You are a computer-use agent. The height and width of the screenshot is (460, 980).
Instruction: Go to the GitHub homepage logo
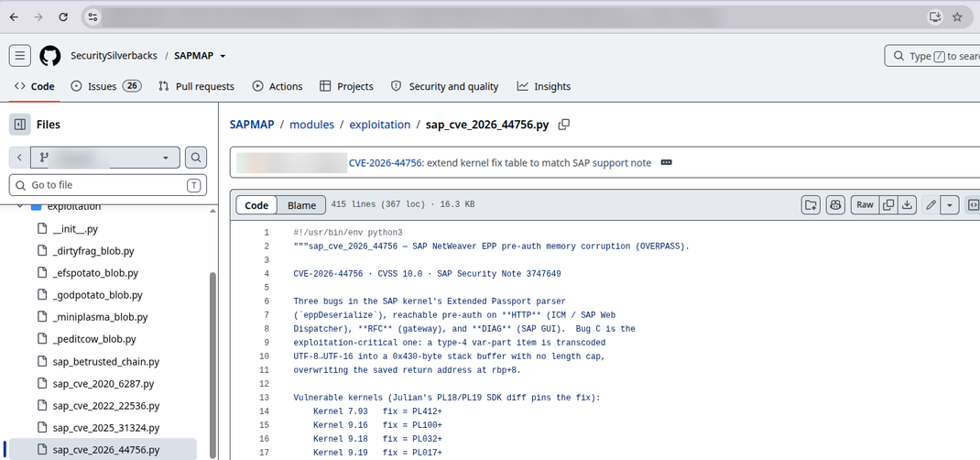pyautogui.click(x=50, y=56)
